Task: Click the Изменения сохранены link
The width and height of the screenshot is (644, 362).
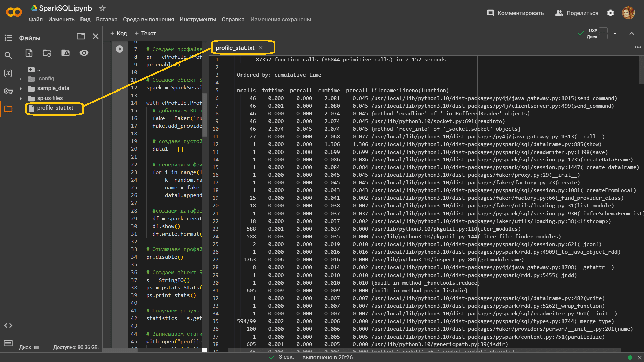Action: point(280,19)
